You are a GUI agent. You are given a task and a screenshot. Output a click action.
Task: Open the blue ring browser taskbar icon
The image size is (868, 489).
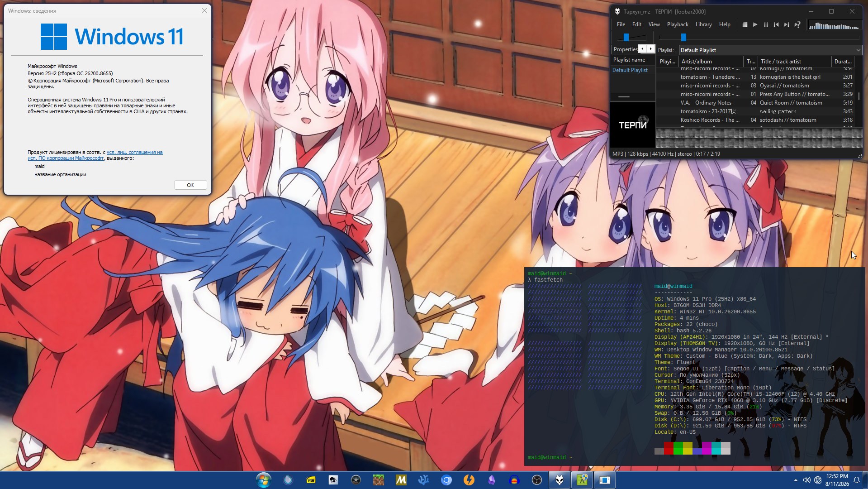tap(446, 480)
